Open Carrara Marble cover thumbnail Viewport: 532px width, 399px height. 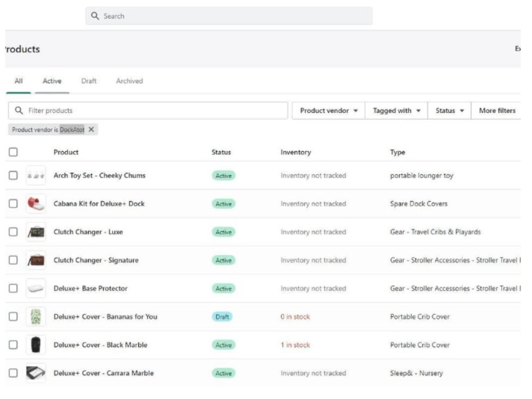click(36, 373)
